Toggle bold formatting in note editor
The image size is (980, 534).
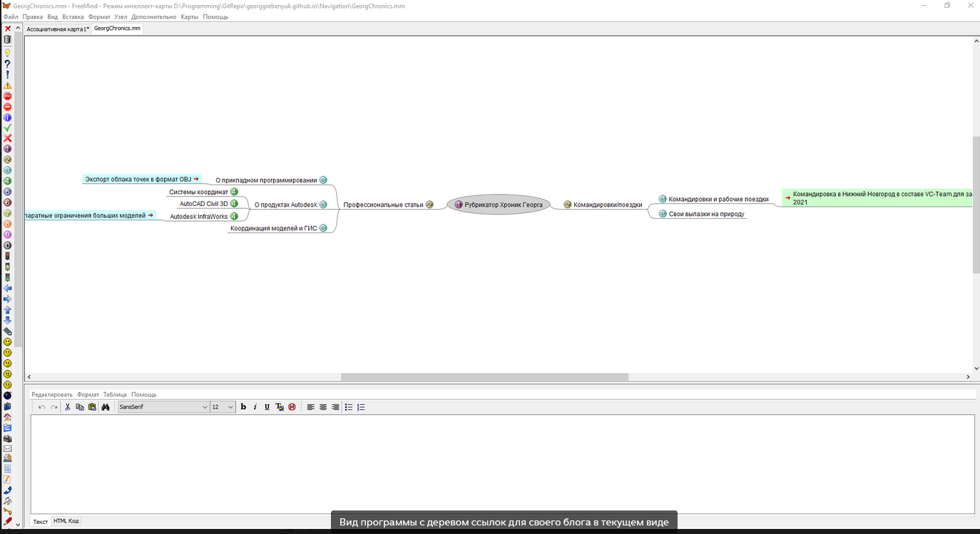(243, 407)
